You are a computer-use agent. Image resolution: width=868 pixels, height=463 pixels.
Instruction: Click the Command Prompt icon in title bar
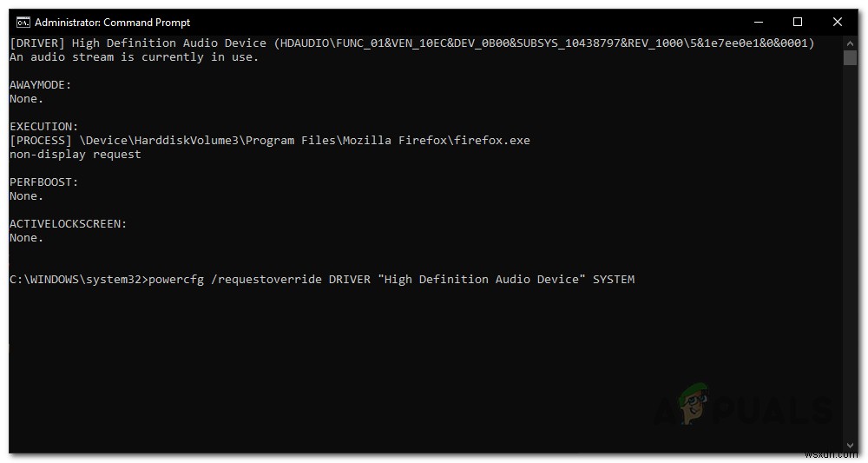click(23, 22)
